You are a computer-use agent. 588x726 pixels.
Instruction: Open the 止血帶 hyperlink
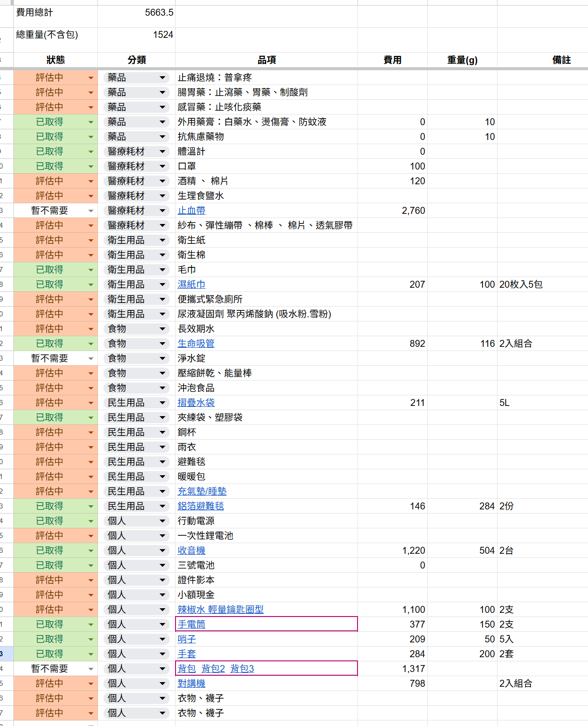pyautogui.click(x=191, y=211)
